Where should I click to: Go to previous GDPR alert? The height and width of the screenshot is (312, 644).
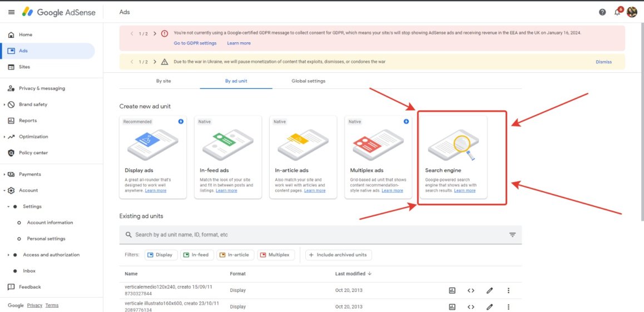pyautogui.click(x=132, y=34)
